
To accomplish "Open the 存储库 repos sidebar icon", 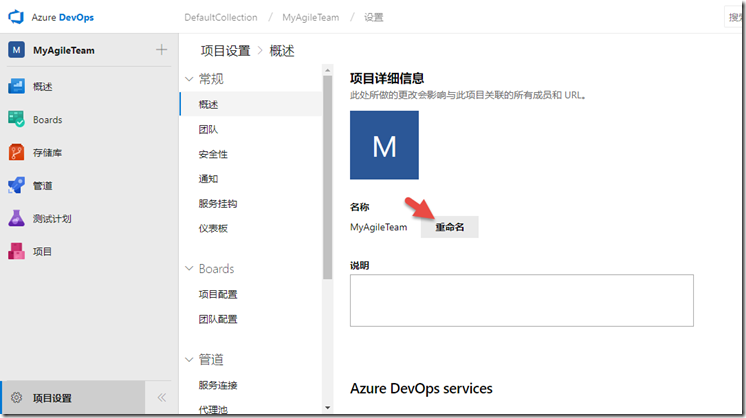I will (x=16, y=153).
